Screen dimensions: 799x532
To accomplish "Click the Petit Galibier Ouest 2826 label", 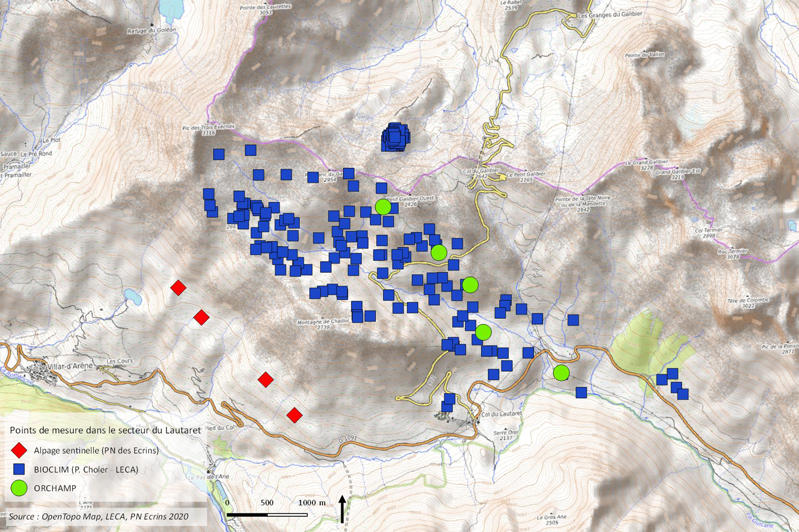I will click(411, 201).
